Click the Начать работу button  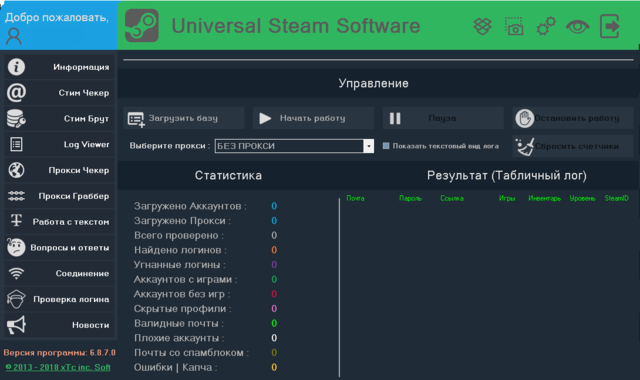[x=313, y=118]
